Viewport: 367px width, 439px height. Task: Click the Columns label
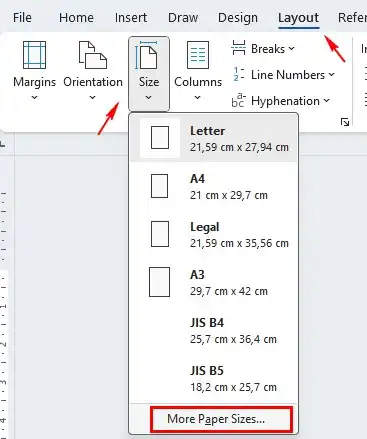click(198, 82)
